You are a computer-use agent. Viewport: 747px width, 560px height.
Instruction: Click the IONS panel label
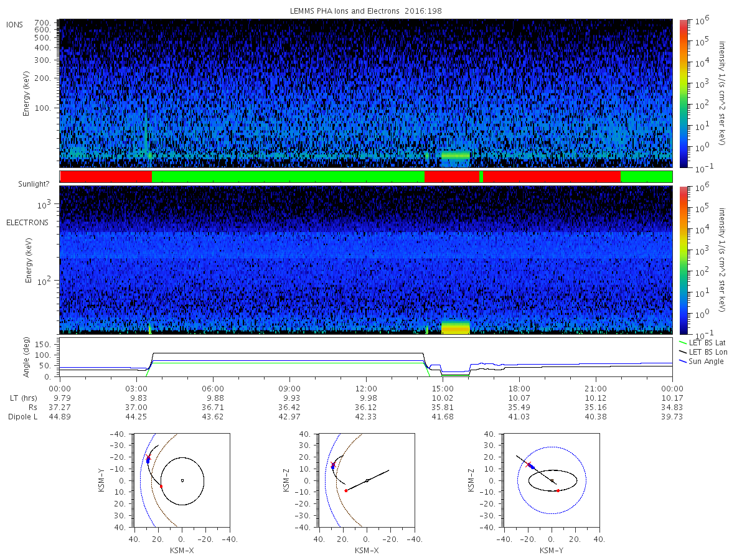[x=15, y=24]
